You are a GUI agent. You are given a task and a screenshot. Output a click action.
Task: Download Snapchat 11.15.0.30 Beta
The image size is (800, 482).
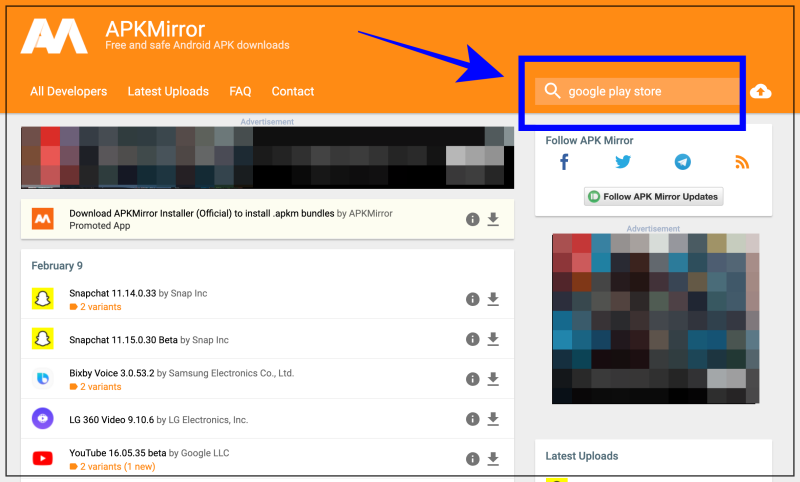point(493,339)
